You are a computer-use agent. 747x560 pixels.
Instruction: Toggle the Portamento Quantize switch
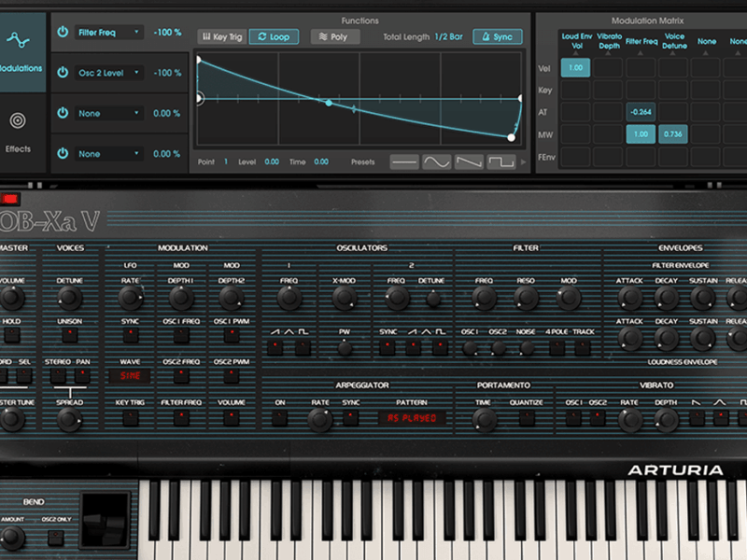[x=527, y=418]
